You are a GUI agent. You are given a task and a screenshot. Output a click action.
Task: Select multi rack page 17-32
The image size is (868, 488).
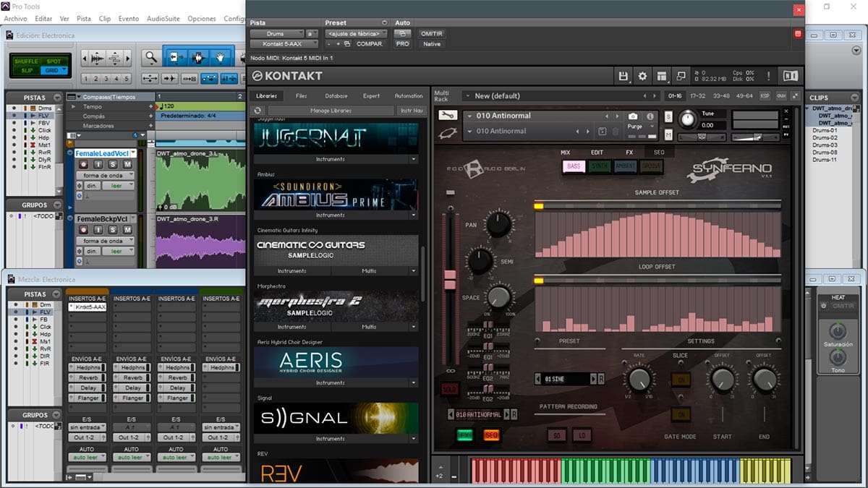[x=698, y=95]
